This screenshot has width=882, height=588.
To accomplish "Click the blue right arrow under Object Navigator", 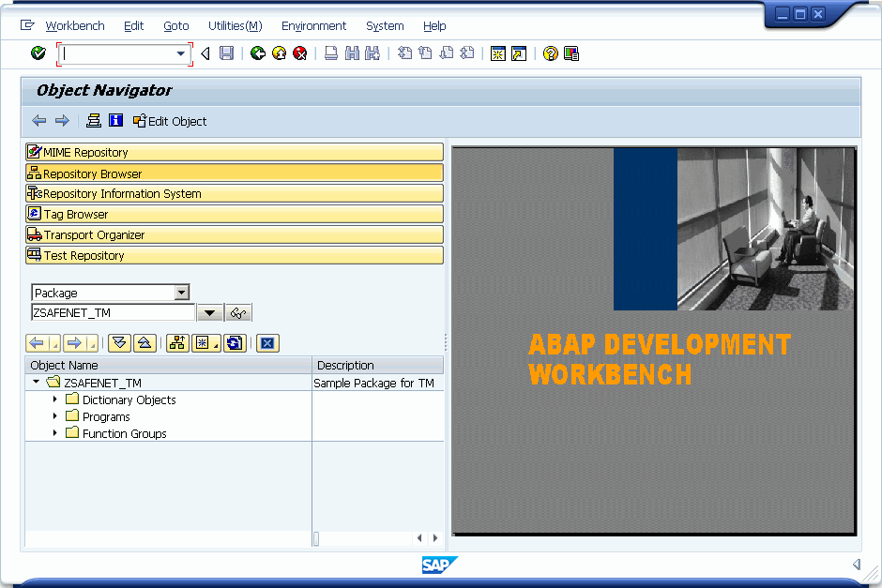I will coord(62,121).
